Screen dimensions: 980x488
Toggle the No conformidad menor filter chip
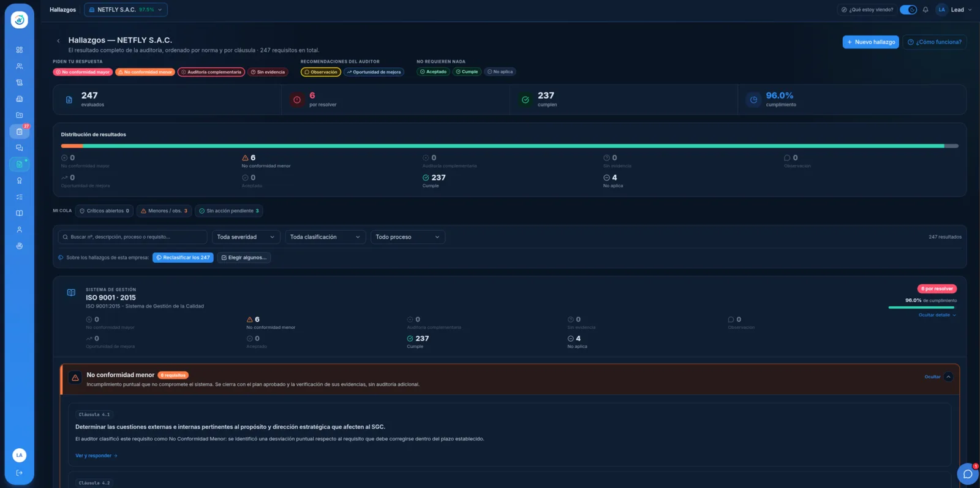145,72
